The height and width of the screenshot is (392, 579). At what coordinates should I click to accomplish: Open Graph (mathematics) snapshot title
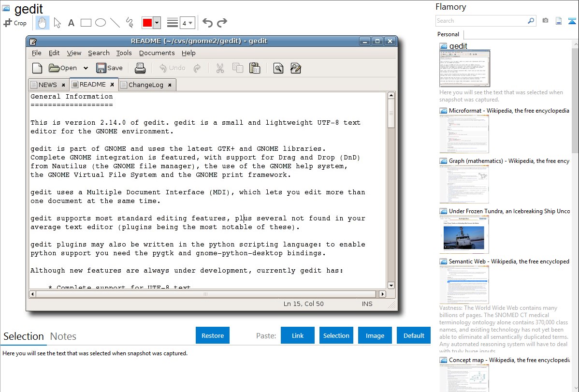coord(509,161)
